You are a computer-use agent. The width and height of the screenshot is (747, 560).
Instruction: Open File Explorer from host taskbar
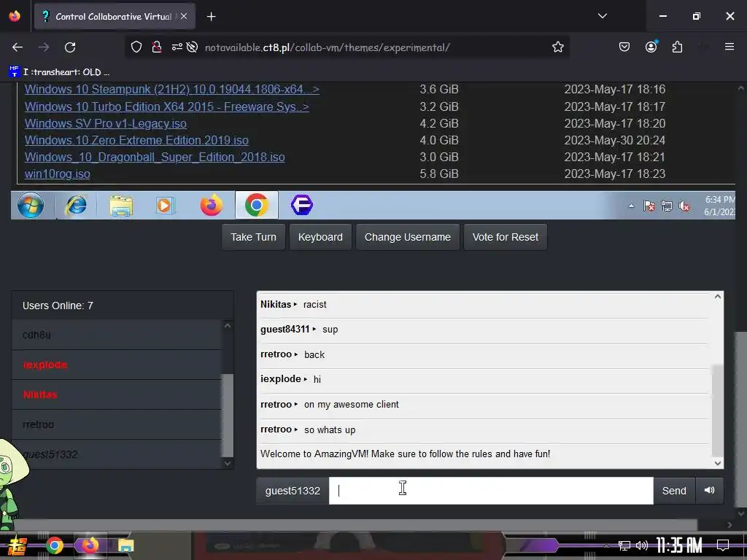point(125,545)
